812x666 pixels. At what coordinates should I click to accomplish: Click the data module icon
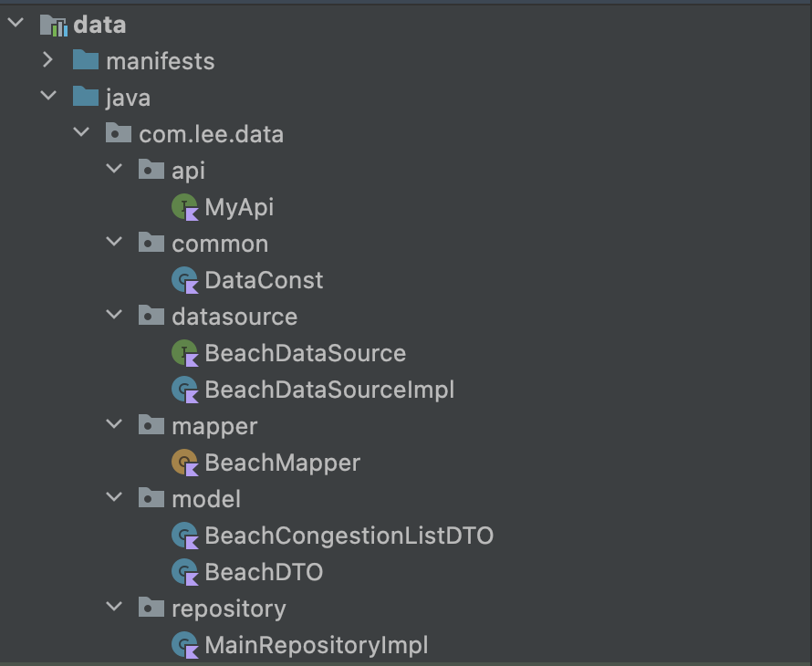point(54,26)
